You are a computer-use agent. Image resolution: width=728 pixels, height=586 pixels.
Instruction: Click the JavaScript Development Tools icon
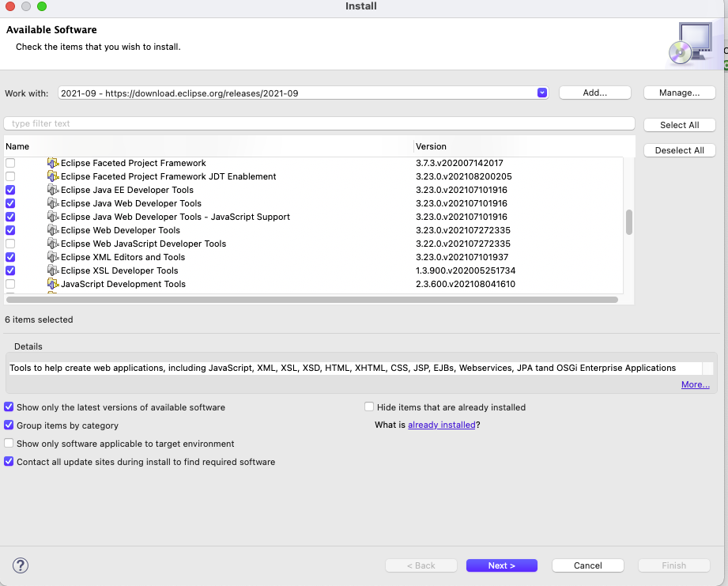tap(53, 284)
